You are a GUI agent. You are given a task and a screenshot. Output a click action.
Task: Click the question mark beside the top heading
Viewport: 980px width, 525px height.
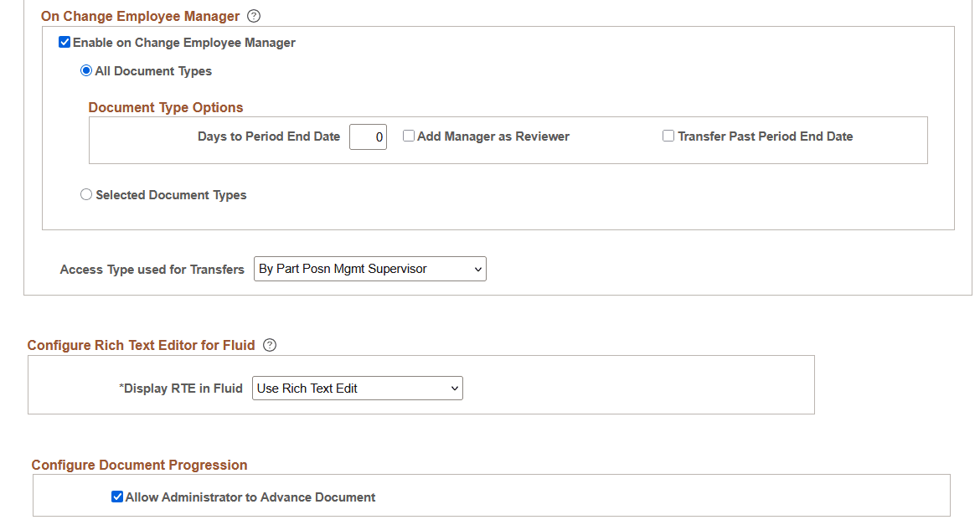point(253,16)
